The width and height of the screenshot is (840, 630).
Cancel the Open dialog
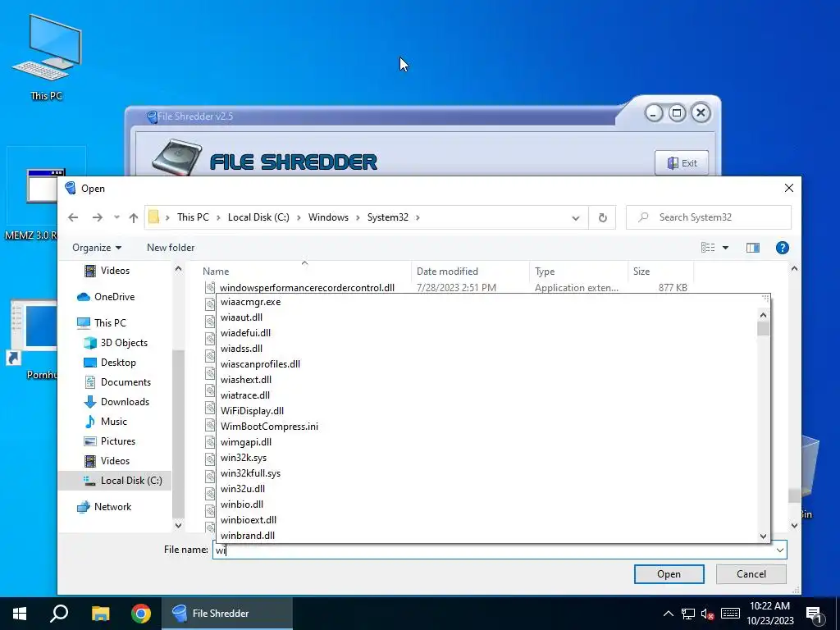(751, 574)
